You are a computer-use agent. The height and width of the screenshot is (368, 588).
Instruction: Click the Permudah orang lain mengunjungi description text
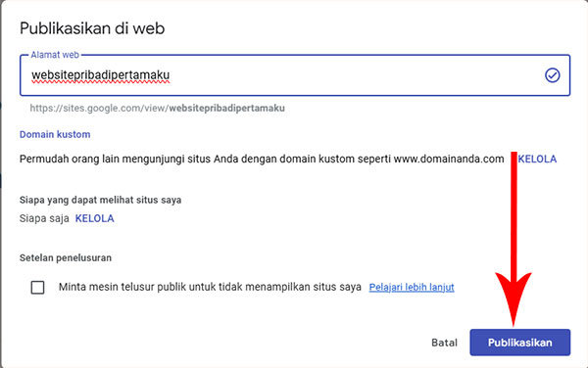tap(262, 160)
